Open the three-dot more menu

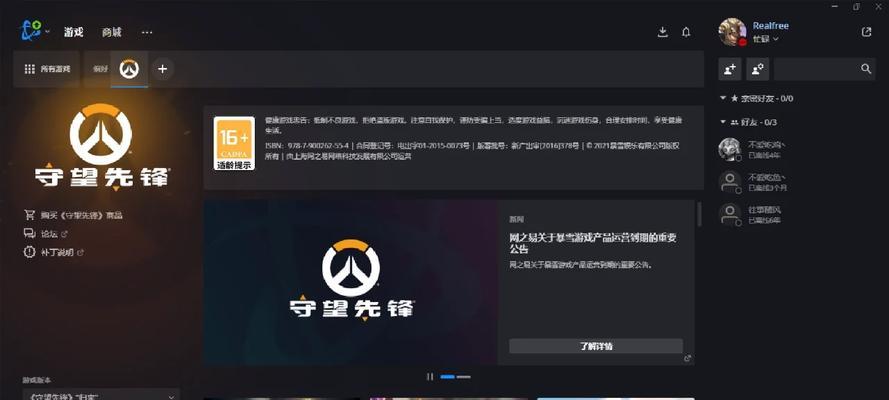point(147,32)
